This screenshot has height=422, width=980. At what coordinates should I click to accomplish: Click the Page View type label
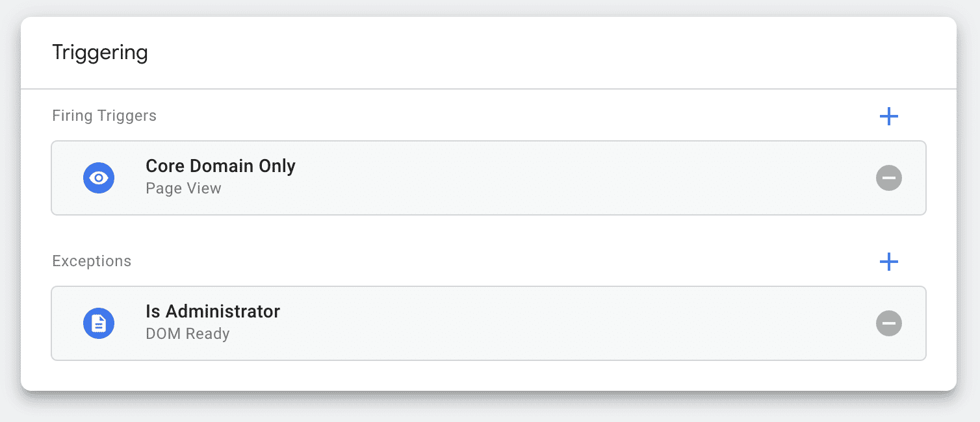183,189
